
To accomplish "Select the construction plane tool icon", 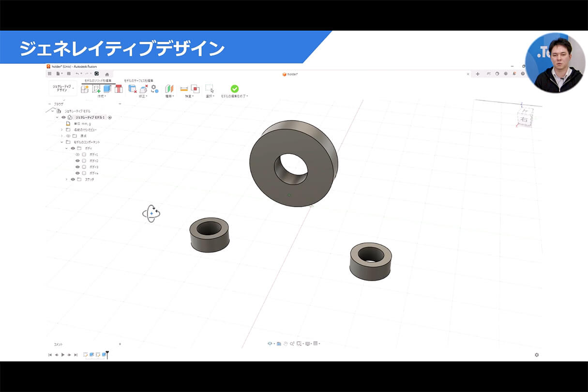I will coord(169,89).
